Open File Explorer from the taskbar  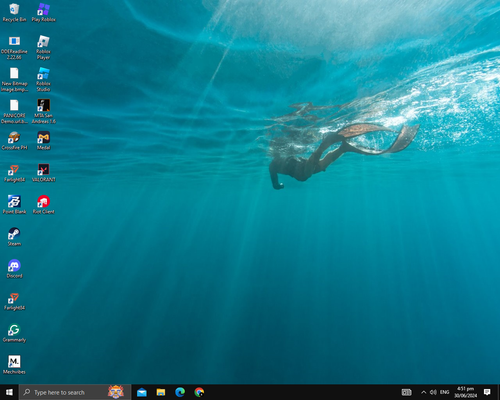161,392
